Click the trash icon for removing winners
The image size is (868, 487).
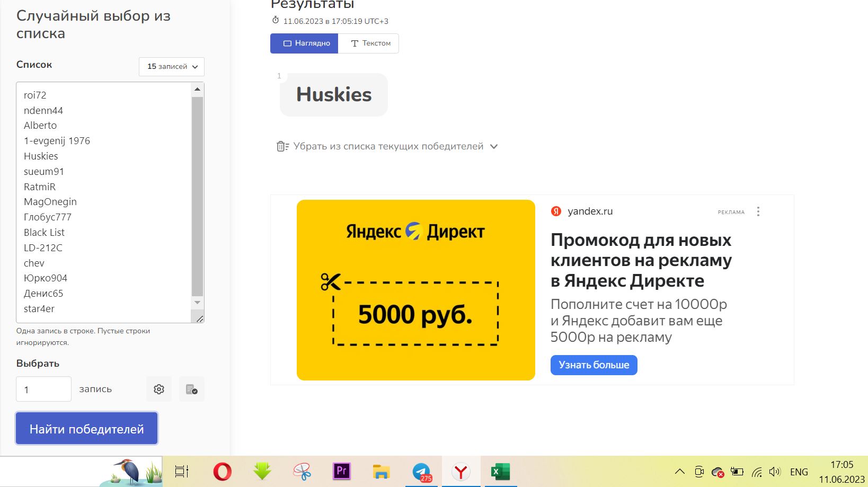coord(282,146)
